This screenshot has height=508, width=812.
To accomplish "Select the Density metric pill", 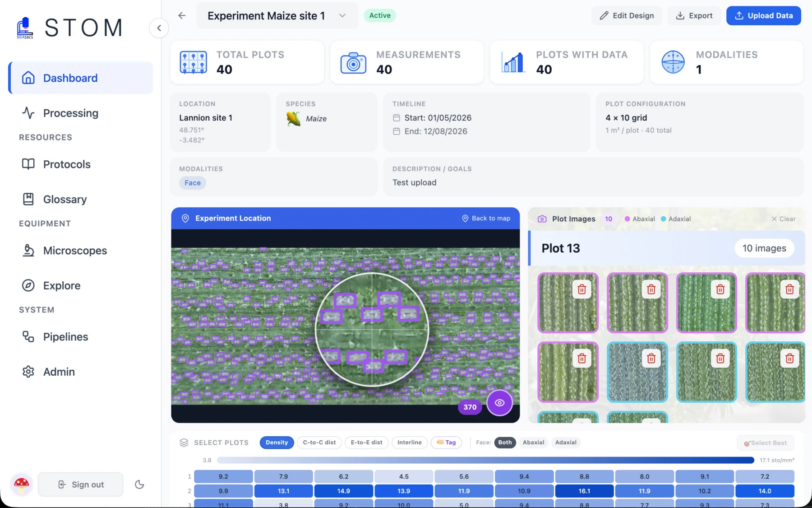I will pos(277,443).
